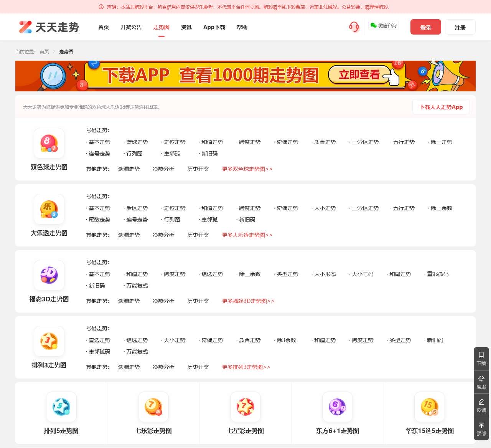Image resolution: width=491 pixels, height=448 pixels.
Task: Open the 排列3走势图 icon
Action: pyautogui.click(x=49, y=341)
